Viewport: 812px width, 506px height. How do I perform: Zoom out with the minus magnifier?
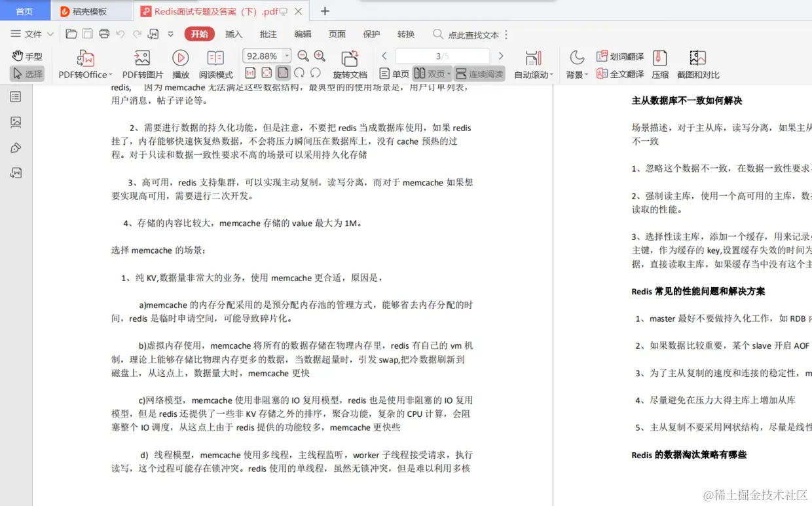click(303, 56)
